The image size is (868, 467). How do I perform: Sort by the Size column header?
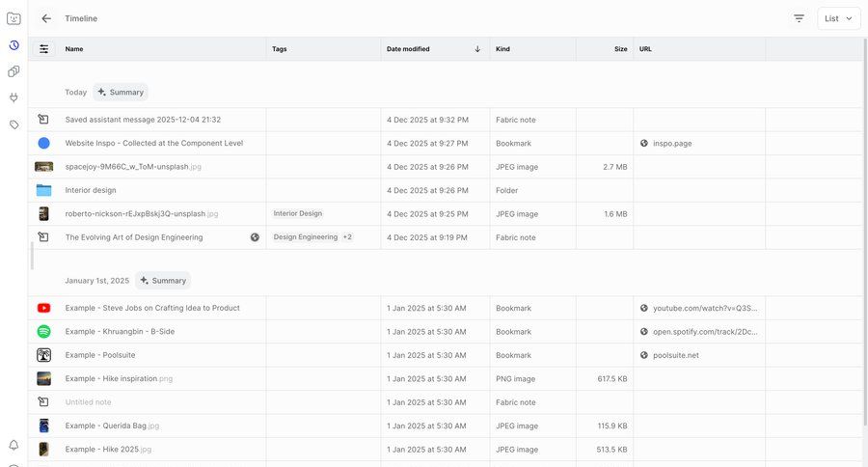click(620, 49)
